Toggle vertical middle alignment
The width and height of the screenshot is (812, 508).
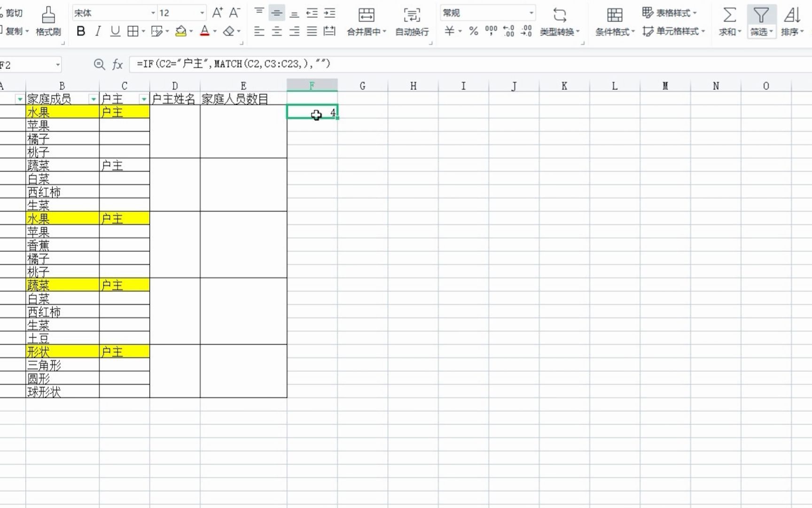[277, 13]
